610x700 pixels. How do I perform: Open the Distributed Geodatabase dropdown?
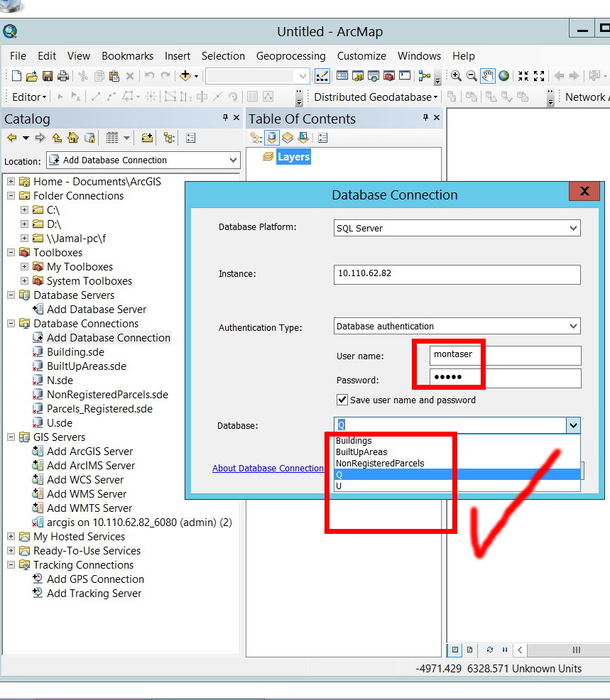pos(376,97)
